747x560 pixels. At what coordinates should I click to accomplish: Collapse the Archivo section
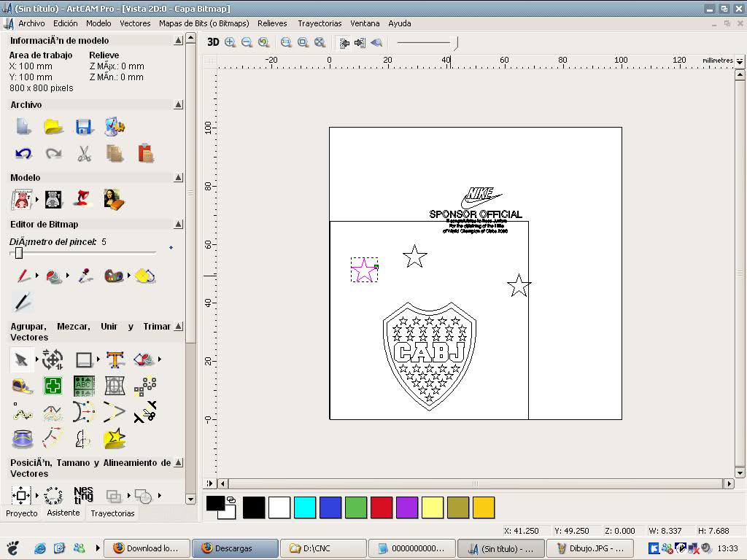coord(178,104)
